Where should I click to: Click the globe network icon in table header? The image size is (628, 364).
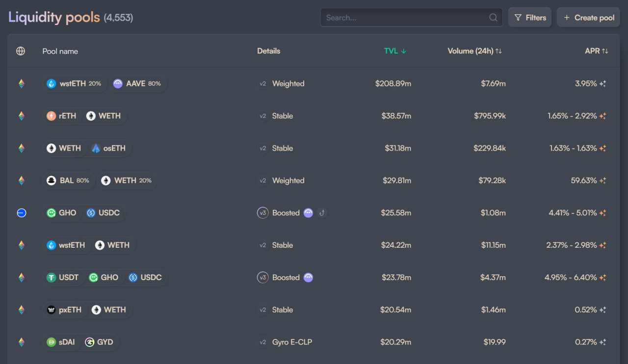21,51
